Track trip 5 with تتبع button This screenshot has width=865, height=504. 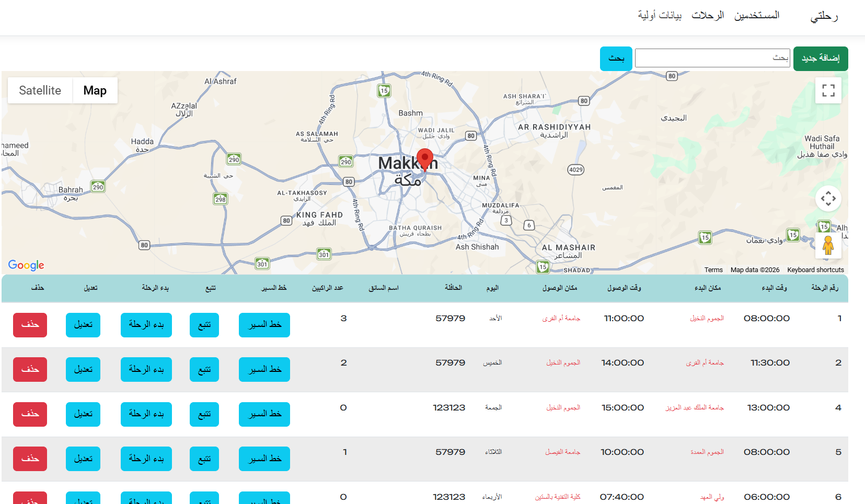[x=204, y=459]
